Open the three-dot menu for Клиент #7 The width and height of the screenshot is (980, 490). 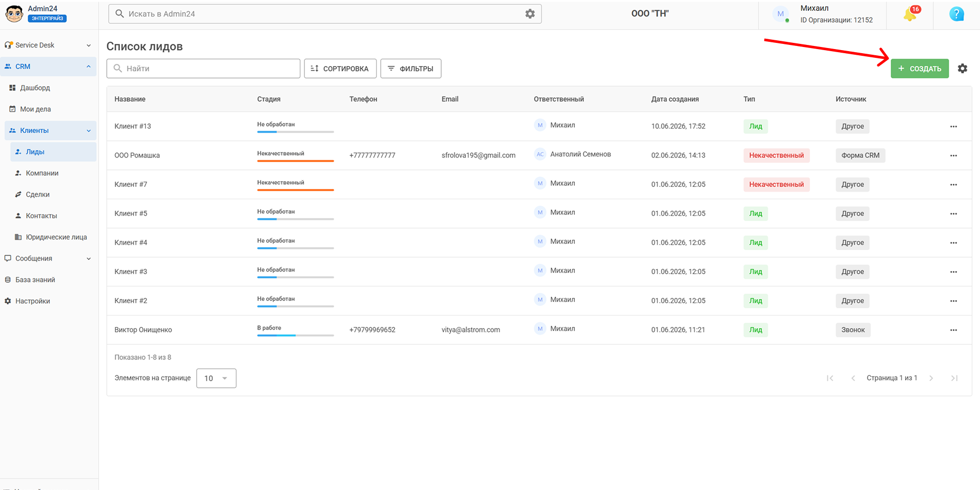pyautogui.click(x=953, y=184)
